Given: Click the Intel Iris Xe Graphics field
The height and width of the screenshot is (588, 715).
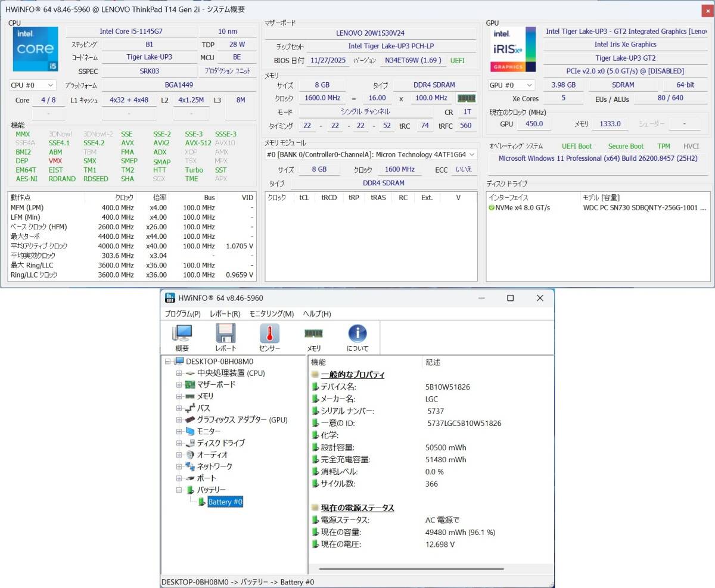Looking at the screenshot, I should coord(625,45).
